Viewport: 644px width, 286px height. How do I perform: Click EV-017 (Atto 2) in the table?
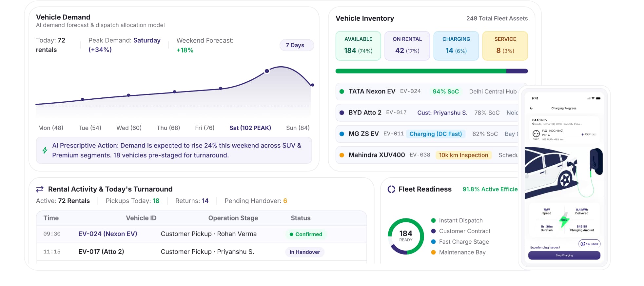[x=101, y=252]
